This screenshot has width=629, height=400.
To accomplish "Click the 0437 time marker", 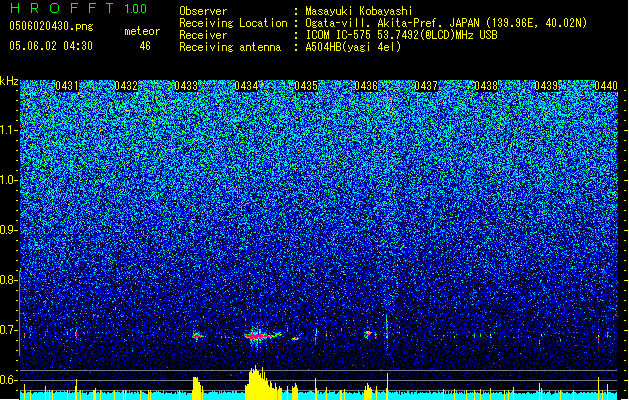I will [x=426, y=86].
